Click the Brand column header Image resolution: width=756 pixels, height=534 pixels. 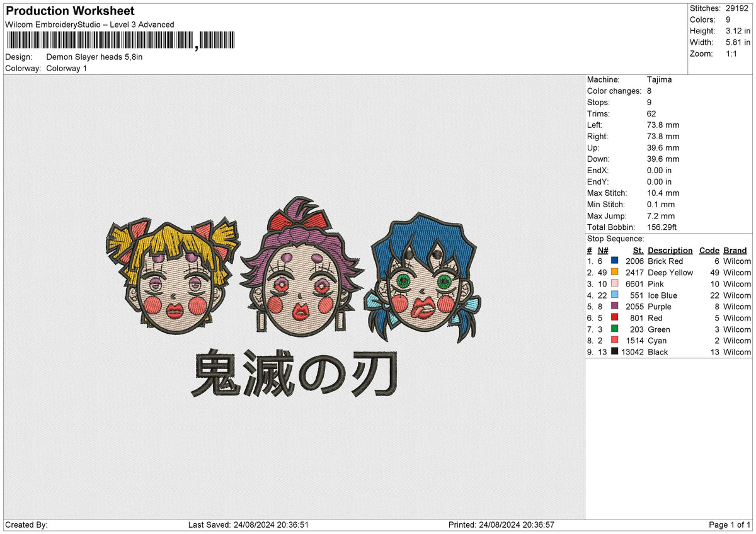(x=735, y=250)
